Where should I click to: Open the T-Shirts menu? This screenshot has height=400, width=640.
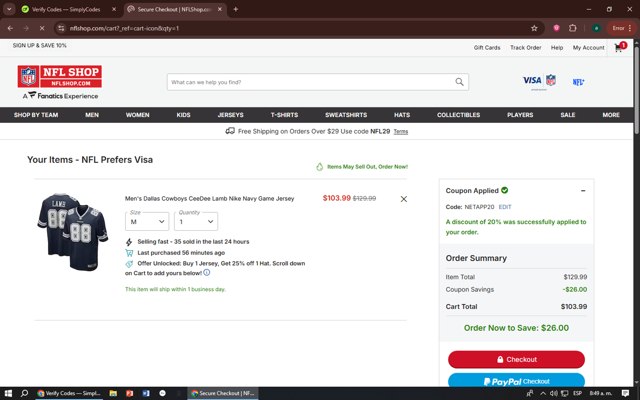[284, 115]
